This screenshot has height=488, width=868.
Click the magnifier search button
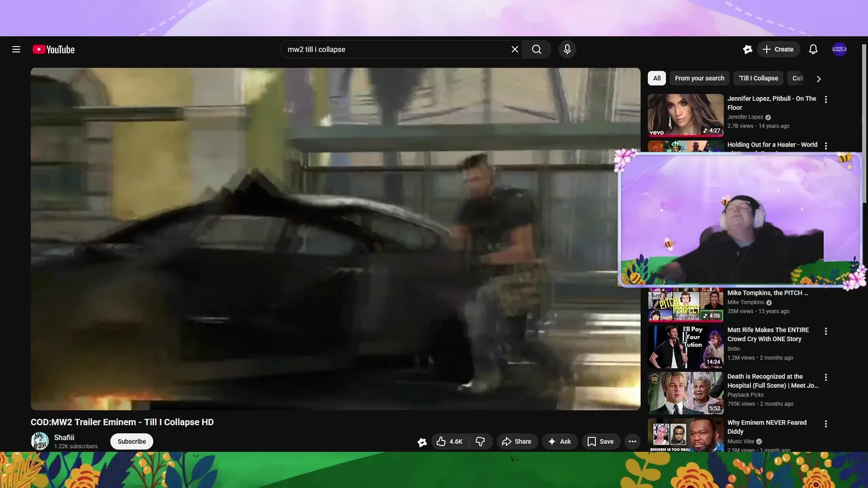536,49
